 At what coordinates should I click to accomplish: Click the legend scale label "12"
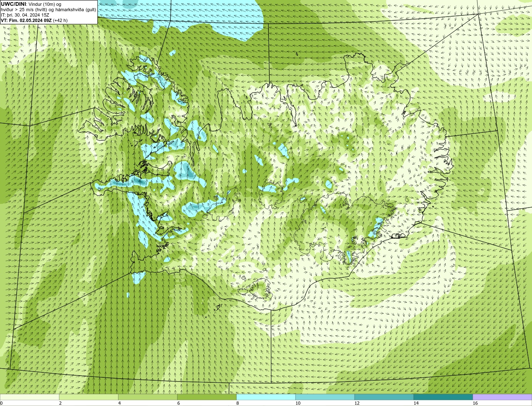click(x=357, y=403)
